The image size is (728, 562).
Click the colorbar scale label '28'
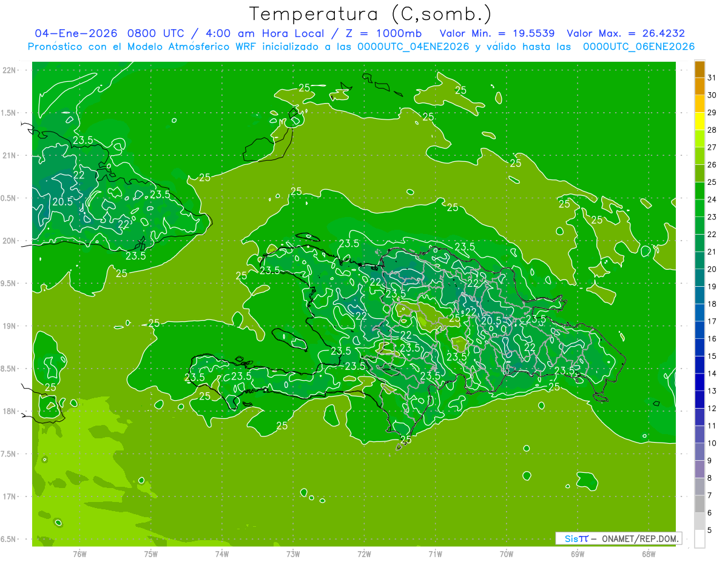point(712,130)
